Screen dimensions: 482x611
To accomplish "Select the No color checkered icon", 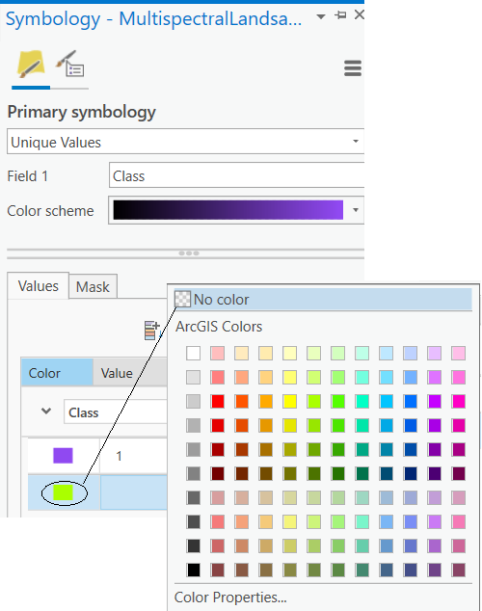I will (182, 299).
